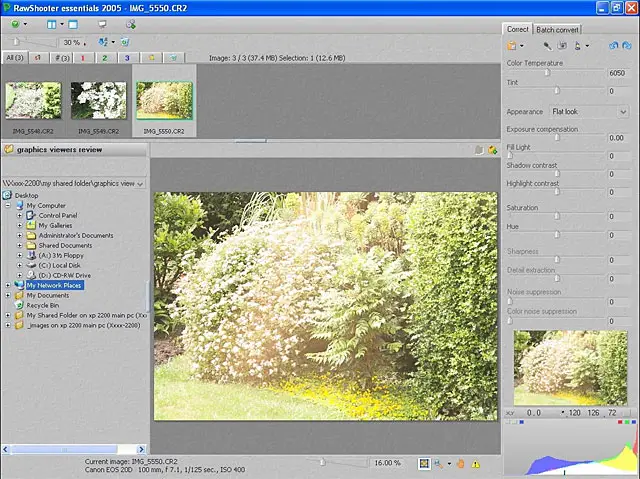Adjust the Exposure compensation slider
The width and height of the screenshot is (640, 479).
tap(557, 137)
